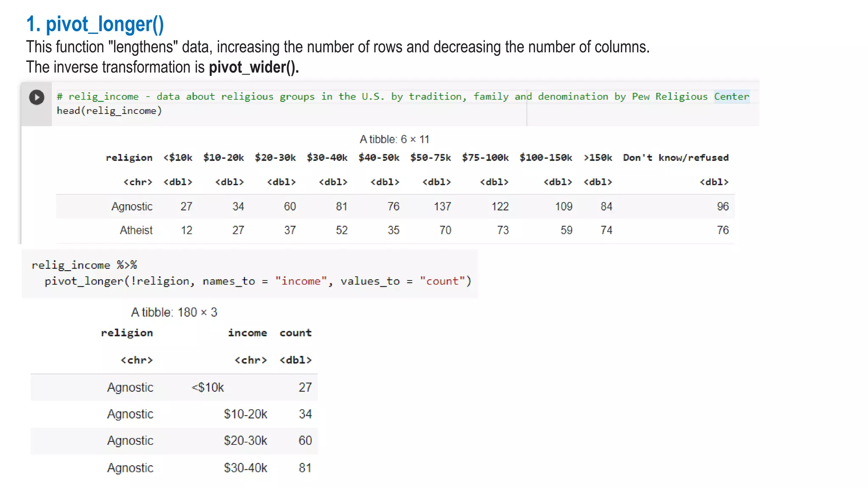Click the 'count' header in long table
This screenshot has height=488, width=868.
[x=296, y=333]
